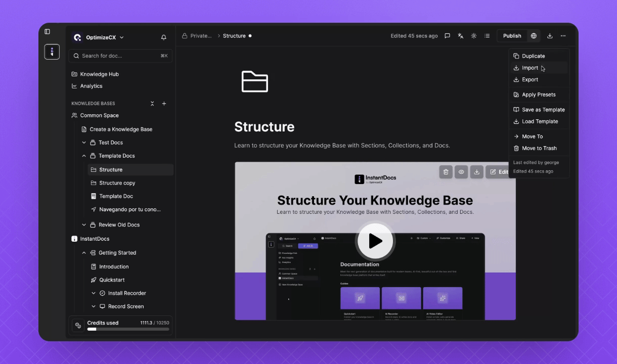Toggle video visibility eye icon
The height and width of the screenshot is (364, 617).
coord(461,172)
